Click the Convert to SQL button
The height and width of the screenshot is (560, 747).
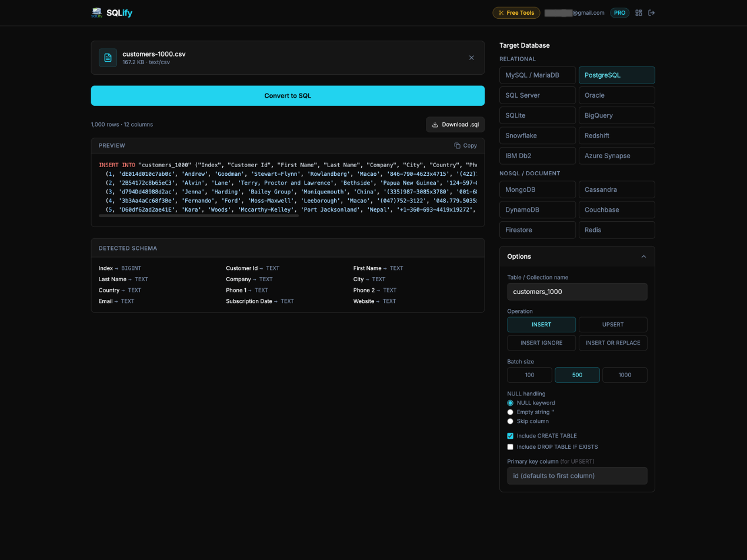[x=288, y=95]
